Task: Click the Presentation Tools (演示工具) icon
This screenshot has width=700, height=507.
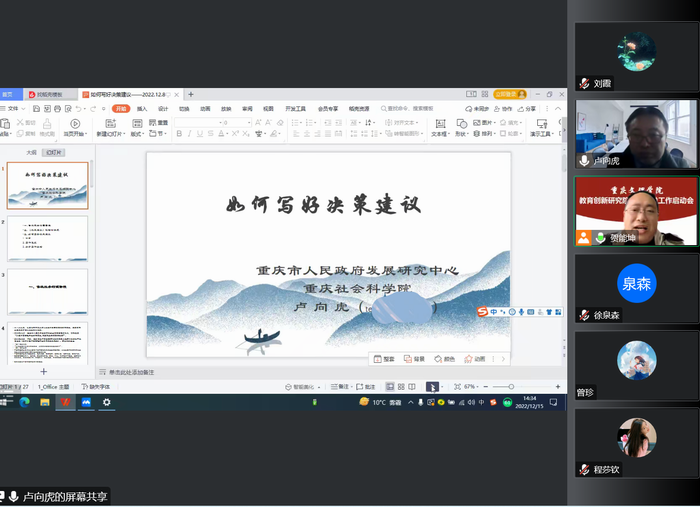Action: point(542,124)
